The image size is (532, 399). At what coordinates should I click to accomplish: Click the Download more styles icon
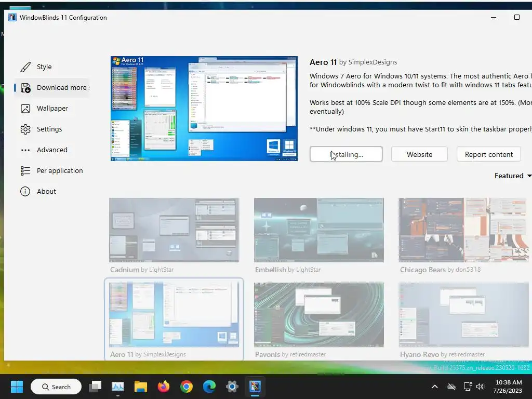[x=25, y=88]
